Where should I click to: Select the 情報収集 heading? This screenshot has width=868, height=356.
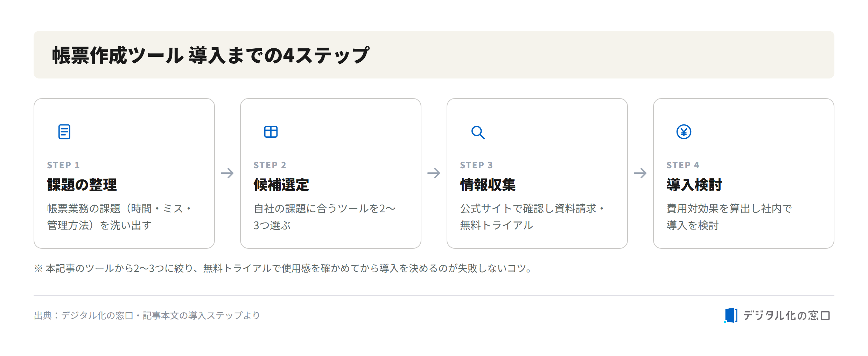pos(488,185)
